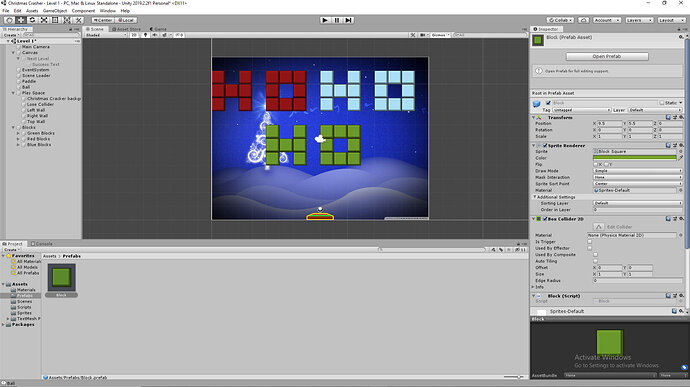
Task: Open the Draw Mode dropdown
Action: pos(638,171)
